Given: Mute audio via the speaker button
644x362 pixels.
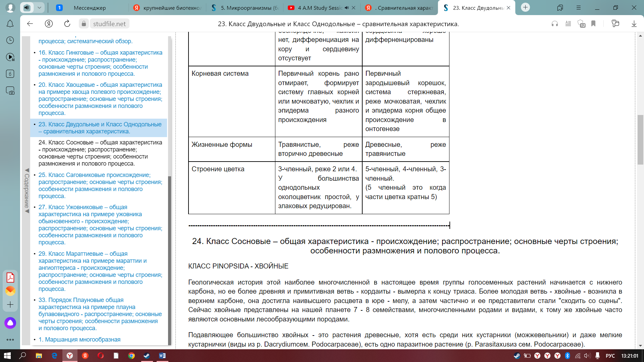Looking at the screenshot, I should (x=27, y=7).
